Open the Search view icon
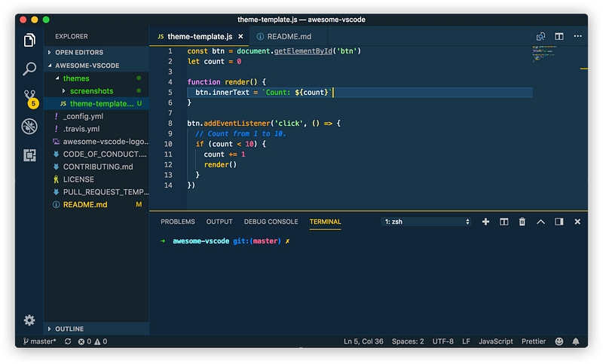Screen dimensions: 603x364 tap(29, 69)
